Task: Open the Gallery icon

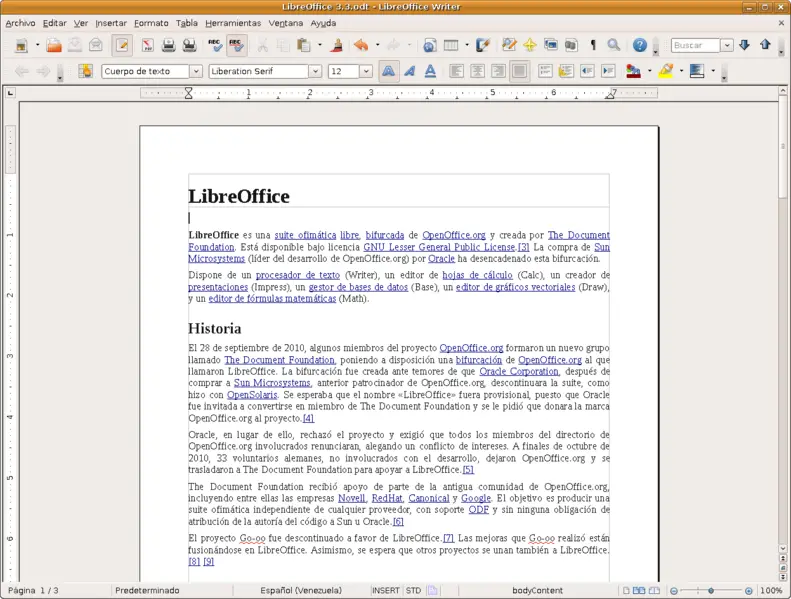Action: click(x=551, y=45)
